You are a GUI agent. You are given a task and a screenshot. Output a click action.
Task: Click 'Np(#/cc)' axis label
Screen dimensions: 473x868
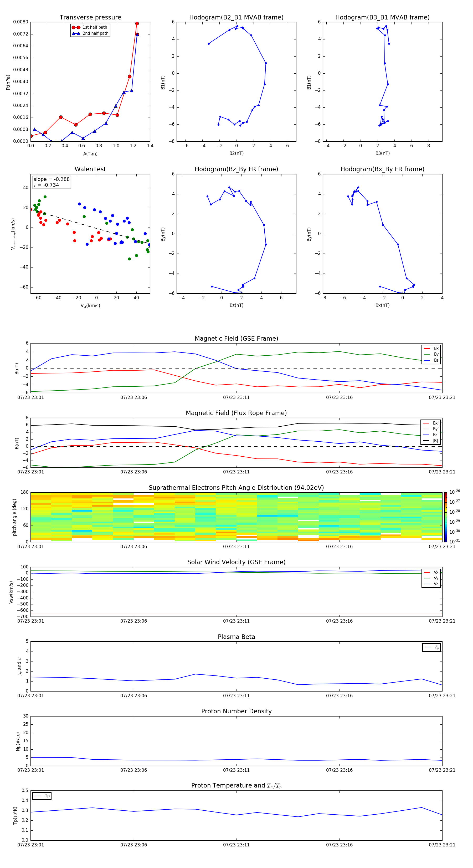click(x=18, y=741)
